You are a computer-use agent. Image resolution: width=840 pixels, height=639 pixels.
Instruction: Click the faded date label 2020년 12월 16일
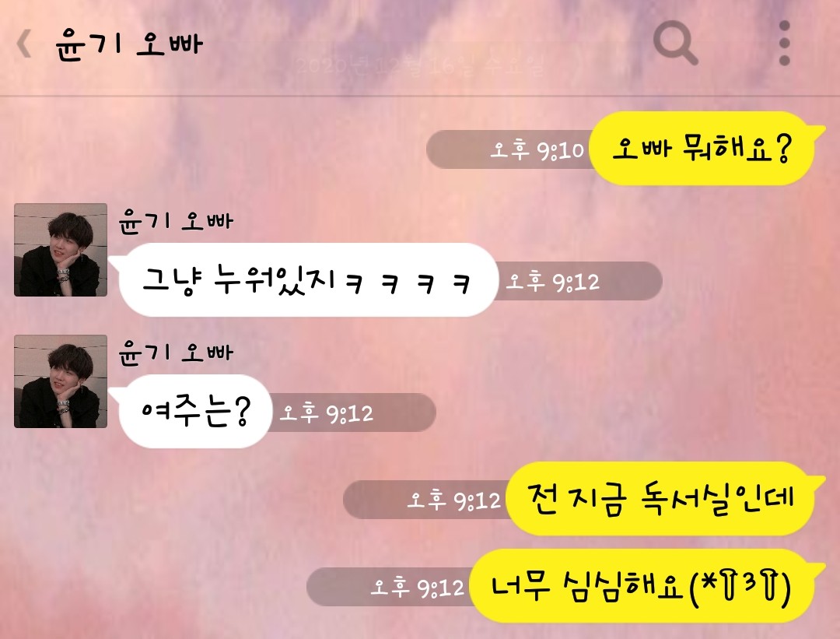click(419, 66)
